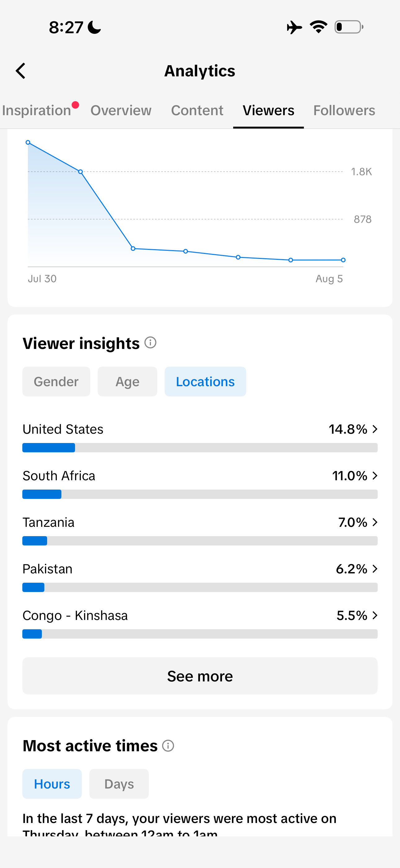Open the Followers tab
The image size is (400, 868).
[x=344, y=111]
